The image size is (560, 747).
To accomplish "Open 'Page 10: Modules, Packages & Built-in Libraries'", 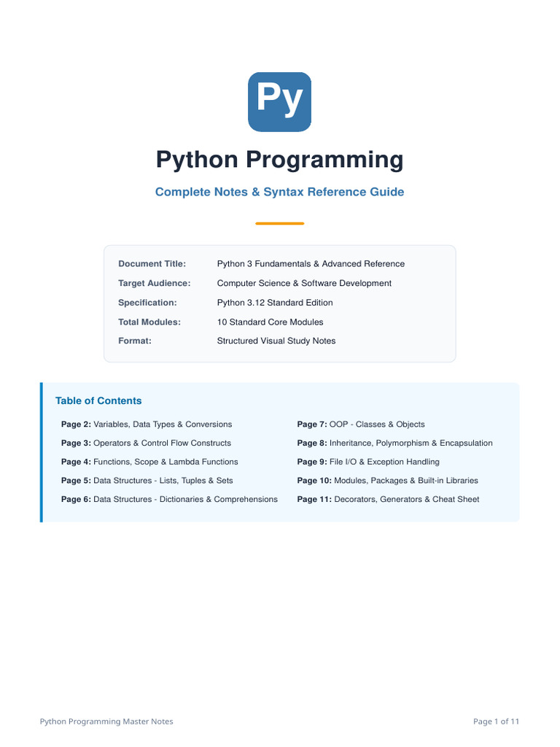I will (388, 480).
